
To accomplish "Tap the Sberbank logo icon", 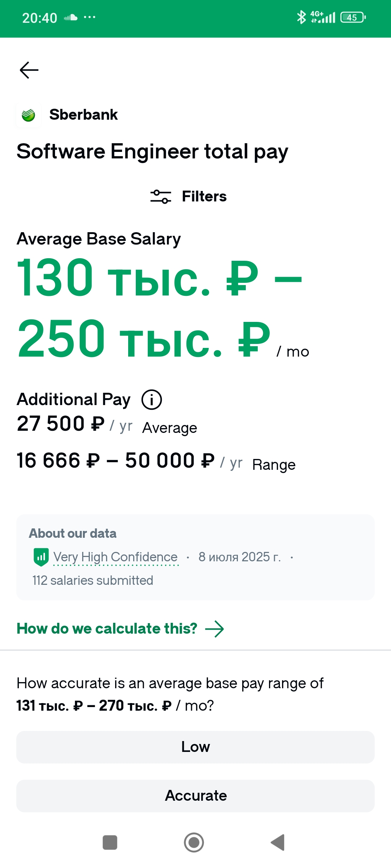I will click(x=29, y=115).
